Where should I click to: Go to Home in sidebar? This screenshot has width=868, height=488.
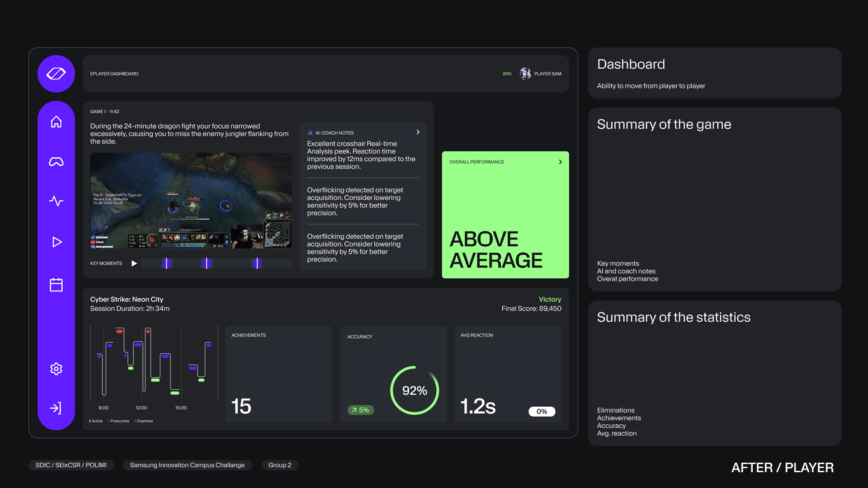[x=56, y=122]
